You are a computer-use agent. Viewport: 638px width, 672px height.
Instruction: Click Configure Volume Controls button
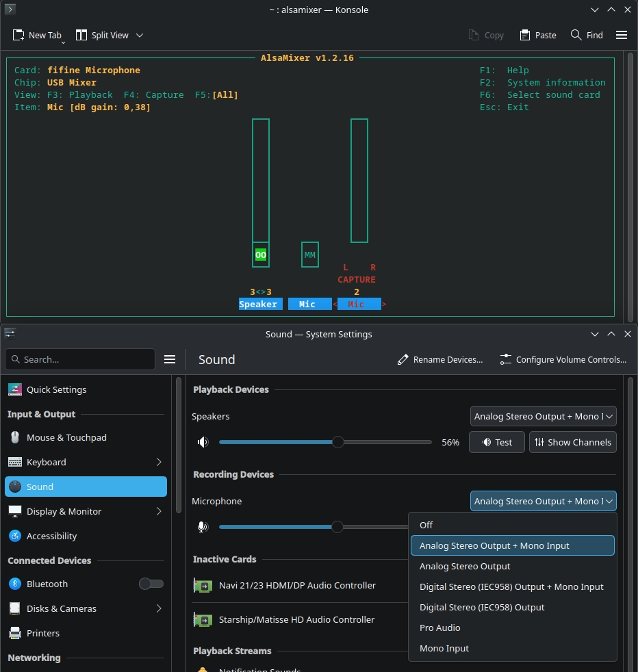pyautogui.click(x=563, y=359)
